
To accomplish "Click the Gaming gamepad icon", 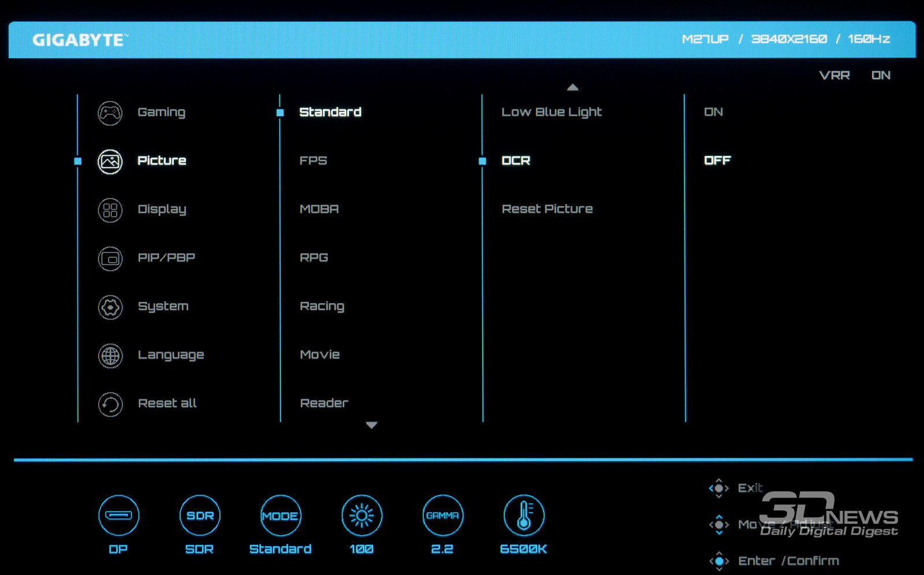I will click(110, 113).
